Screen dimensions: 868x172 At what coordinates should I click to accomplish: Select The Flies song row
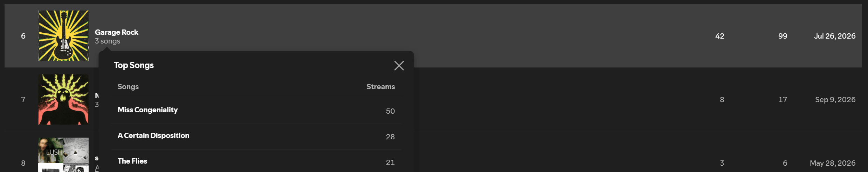(x=256, y=161)
